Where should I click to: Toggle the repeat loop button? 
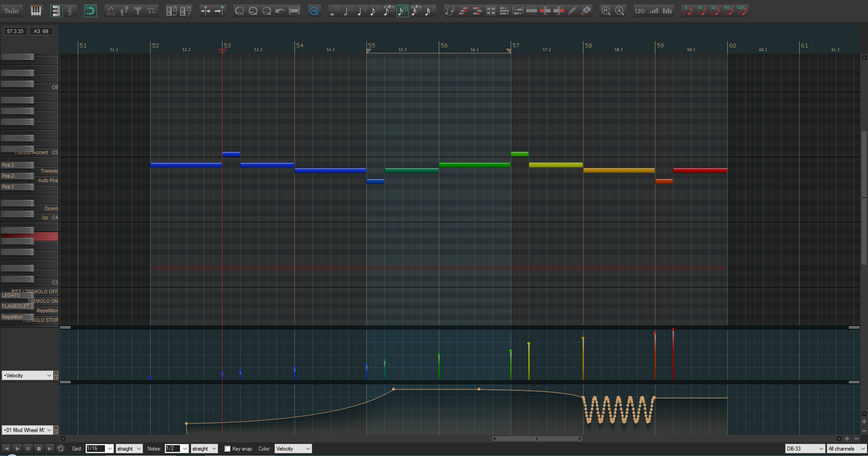[x=61, y=449]
